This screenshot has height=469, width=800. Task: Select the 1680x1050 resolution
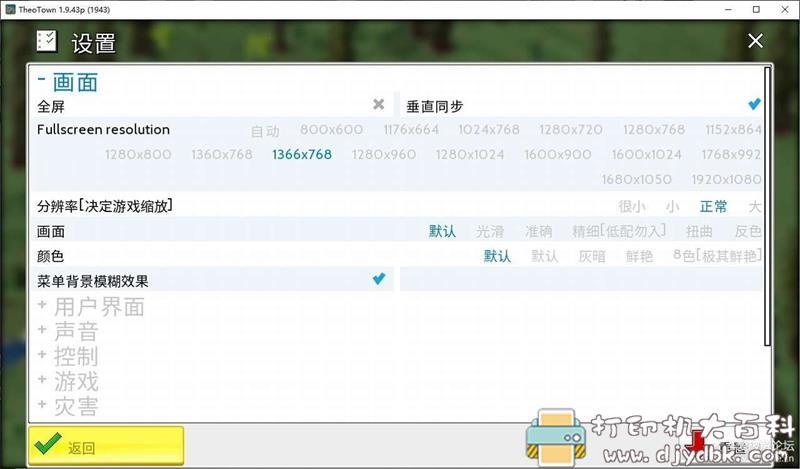[x=636, y=179]
